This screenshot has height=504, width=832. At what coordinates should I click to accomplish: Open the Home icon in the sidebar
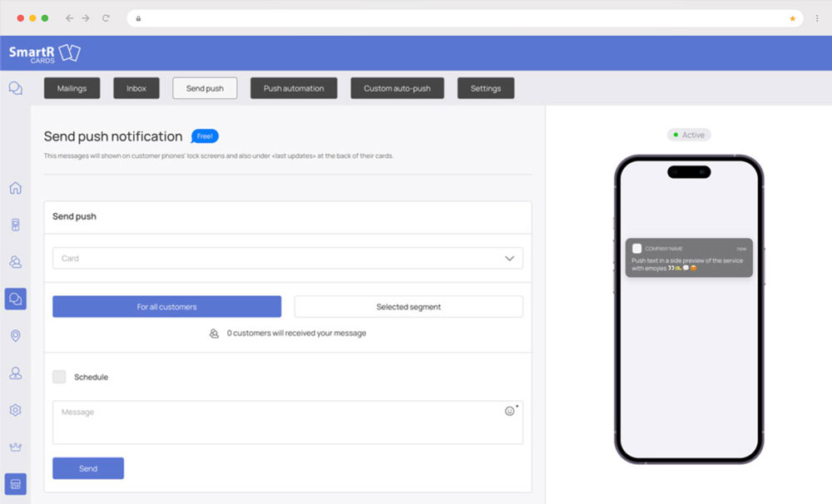[15, 188]
